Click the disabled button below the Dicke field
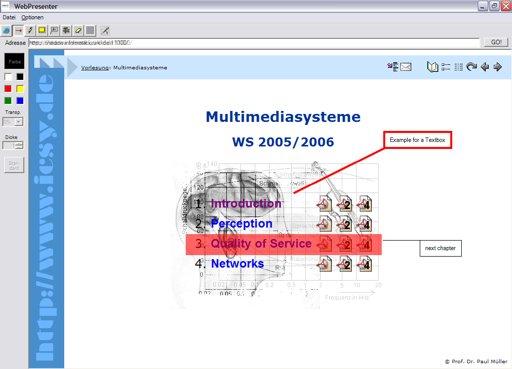This screenshot has height=369, width=512. pos(14,165)
